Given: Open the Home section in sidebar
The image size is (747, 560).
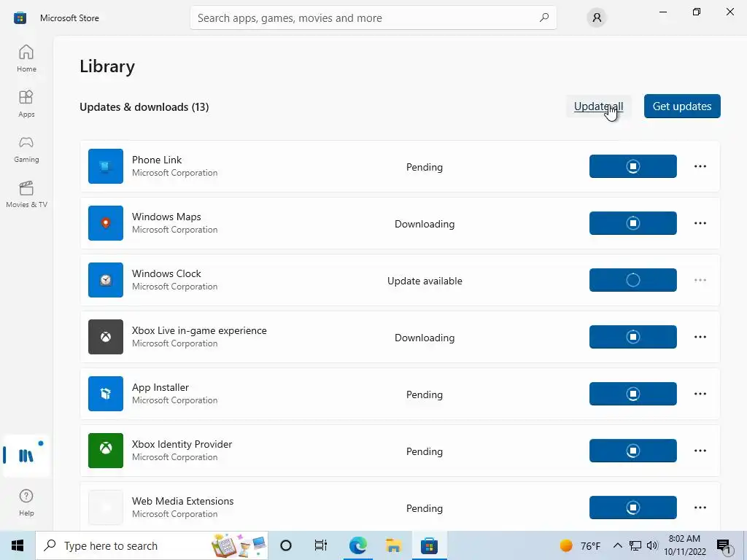Looking at the screenshot, I should click(26, 58).
